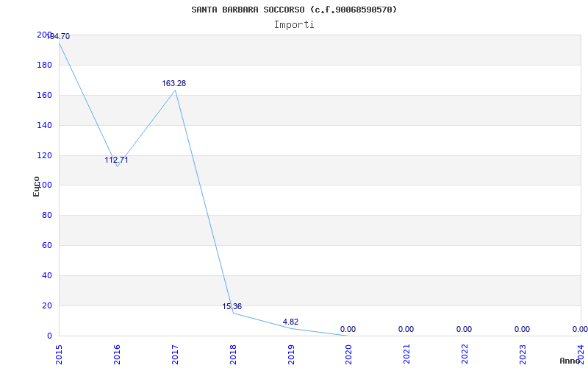Click the 120 y-axis tick label
588x368 pixels.
coord(44,155)
